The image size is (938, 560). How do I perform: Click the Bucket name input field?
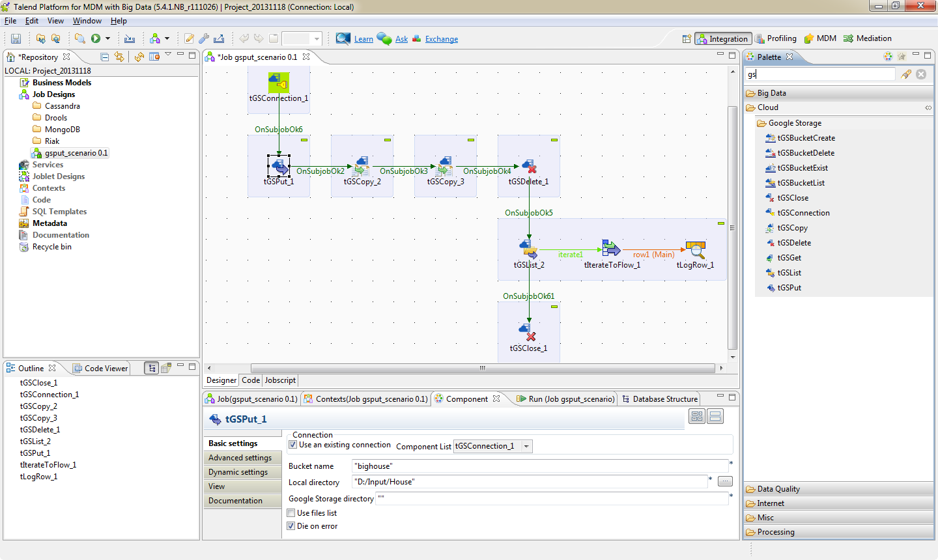(539, 466)
